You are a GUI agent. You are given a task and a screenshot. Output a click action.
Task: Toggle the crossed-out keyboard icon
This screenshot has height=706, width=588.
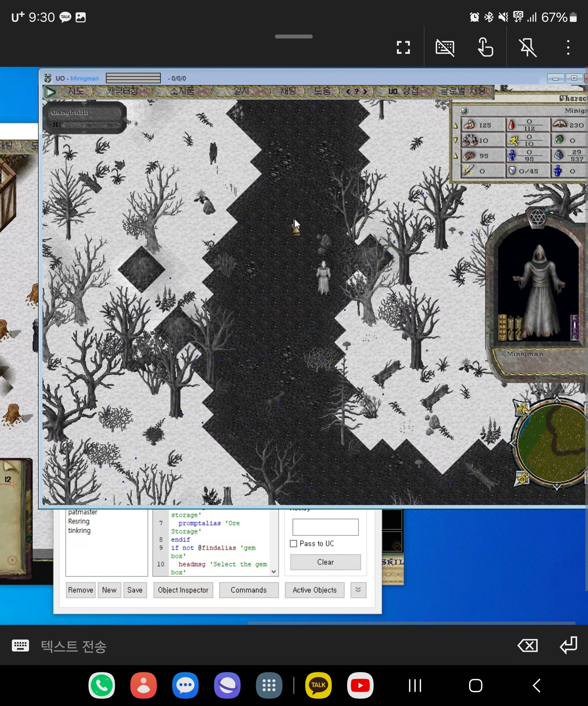445,47
